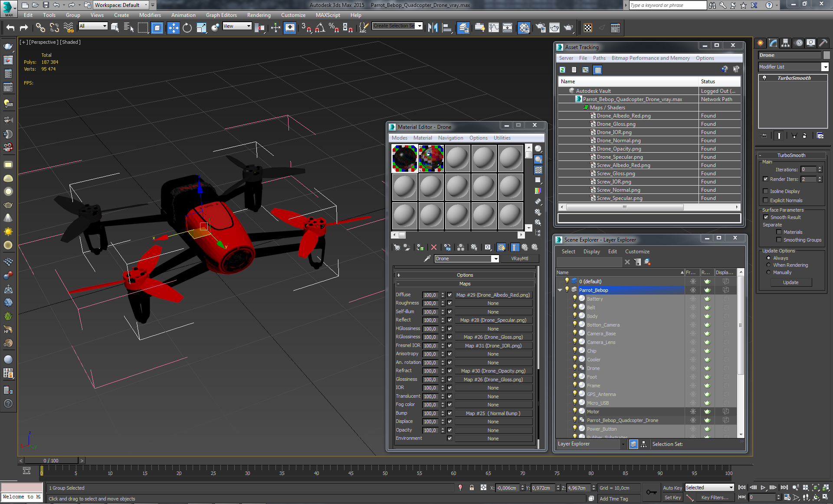Screen dimensions: 833x504
Task: Open the Modifier List dropdown
Action: tap(825, 67)
